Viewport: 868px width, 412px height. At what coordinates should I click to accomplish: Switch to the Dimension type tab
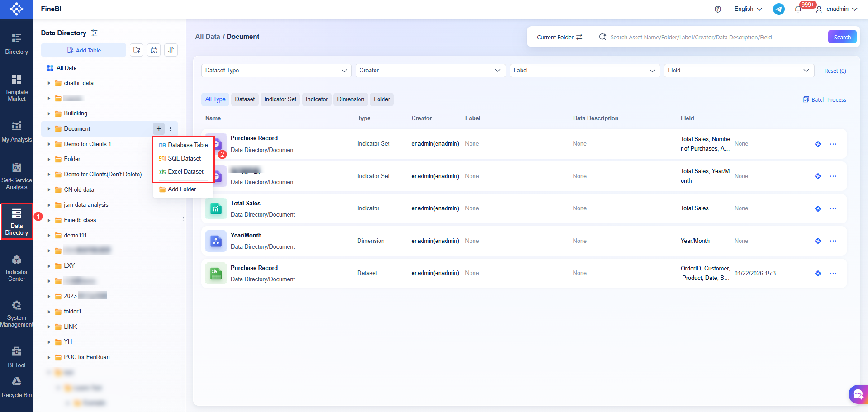(x=351, y=99)
